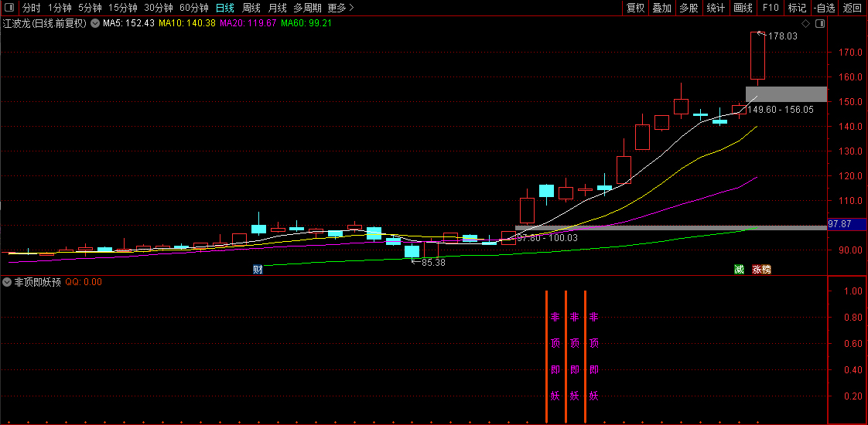Click the 江波龙(日线.前复权) chart title
Screen dimensions: 868x425
[x=45, y=24]
